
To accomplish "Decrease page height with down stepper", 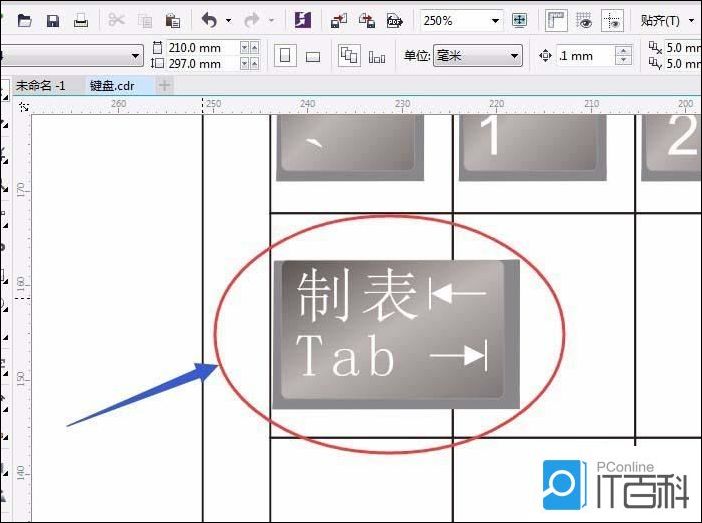I will (244, 64).
